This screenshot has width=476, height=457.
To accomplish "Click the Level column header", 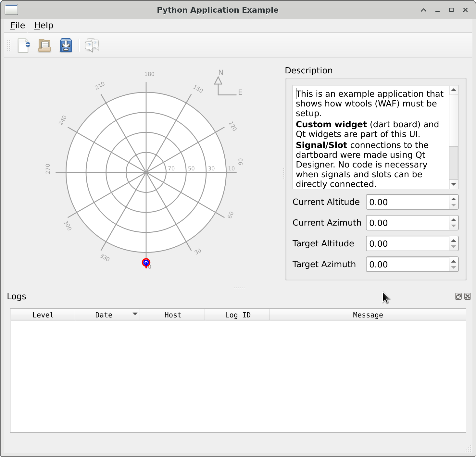I will pos(43,315).
